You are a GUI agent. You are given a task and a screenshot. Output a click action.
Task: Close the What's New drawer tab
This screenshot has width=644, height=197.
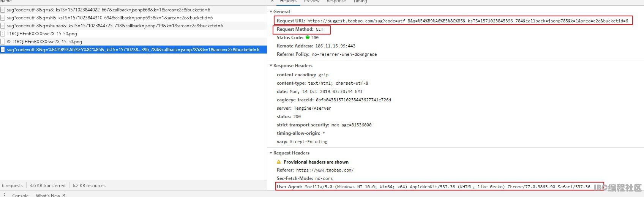pos(64,195)
